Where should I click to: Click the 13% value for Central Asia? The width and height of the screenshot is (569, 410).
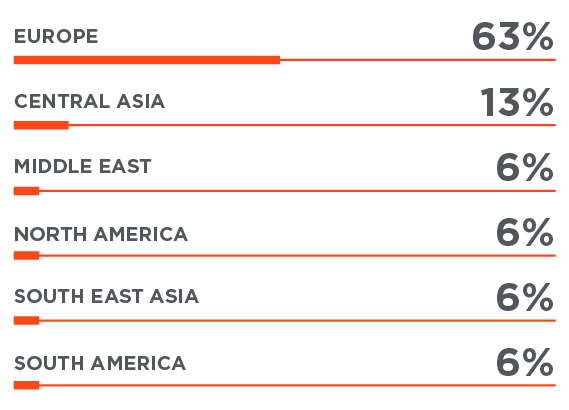tap(517, 102)
